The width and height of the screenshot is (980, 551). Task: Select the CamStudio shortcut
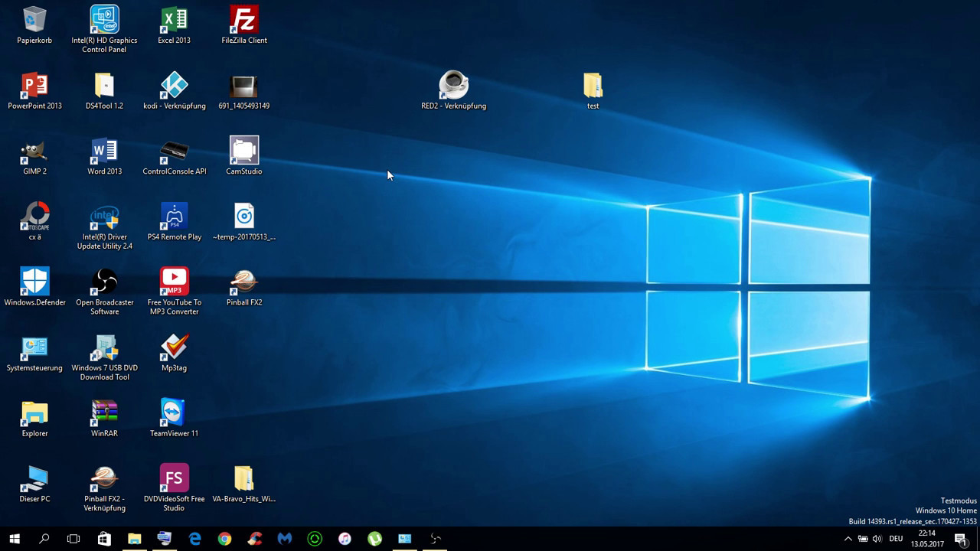click(x=244, y=150)
